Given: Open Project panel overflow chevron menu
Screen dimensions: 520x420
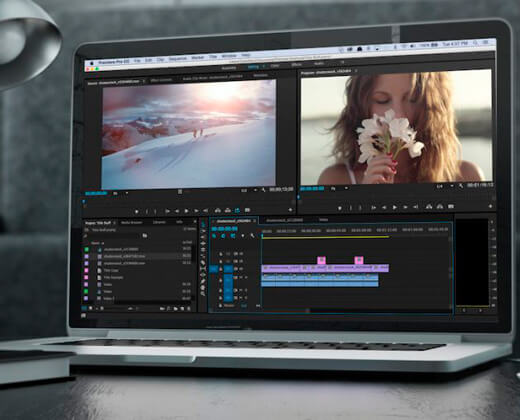Looking at the screenshot, I should click(195, 222).
